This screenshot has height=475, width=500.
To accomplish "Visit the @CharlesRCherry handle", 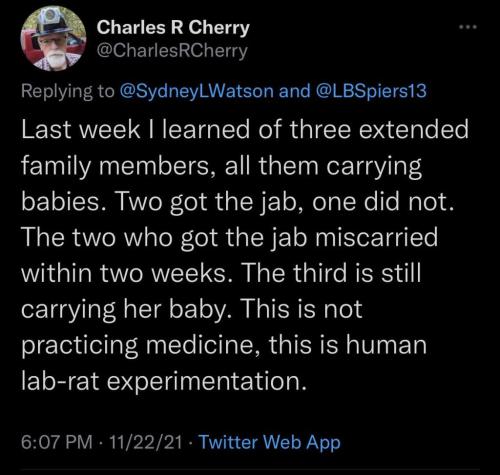I will 172,51.
